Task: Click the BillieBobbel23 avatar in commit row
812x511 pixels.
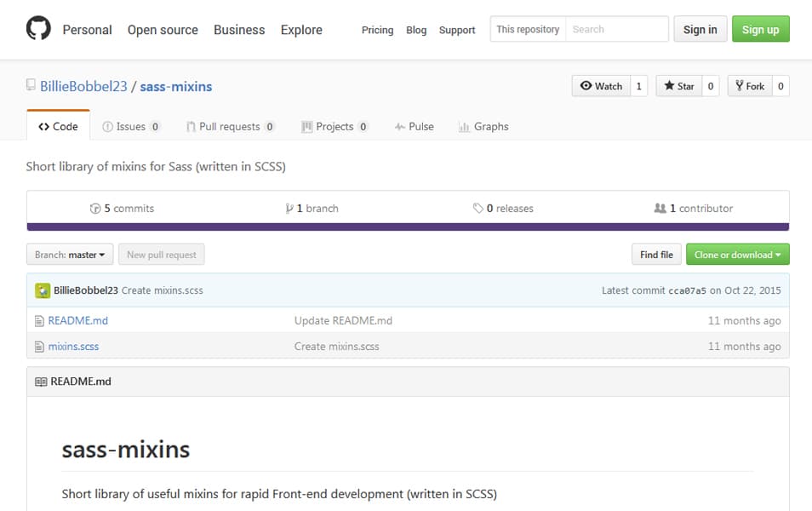Action: [43, 290]
